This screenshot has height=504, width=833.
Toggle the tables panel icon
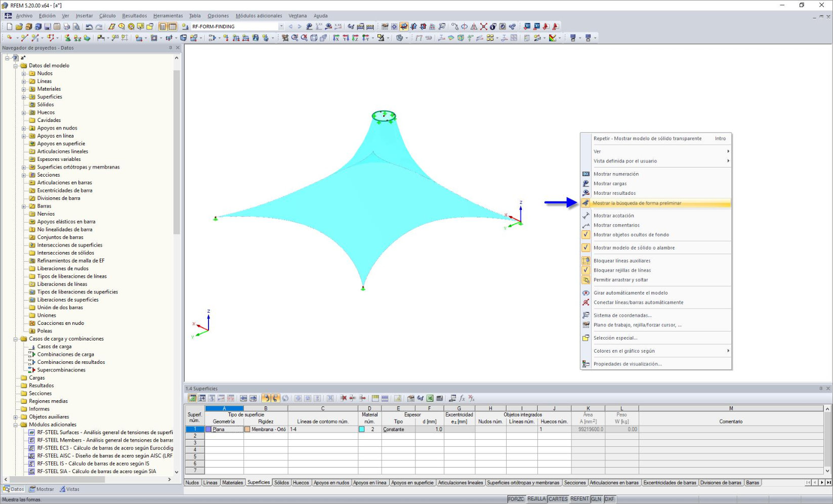173,26
